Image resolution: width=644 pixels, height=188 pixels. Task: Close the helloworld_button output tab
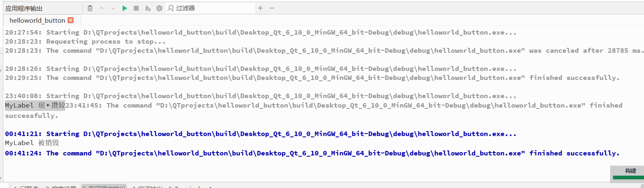[x=71, y=20]
